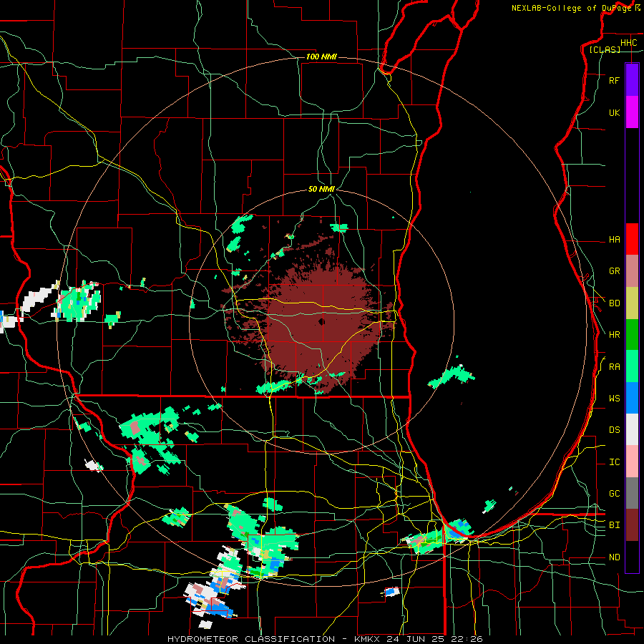Pick the light green RA rain swatch
This screenshot has height=644, width=644.
click(632, 366)
